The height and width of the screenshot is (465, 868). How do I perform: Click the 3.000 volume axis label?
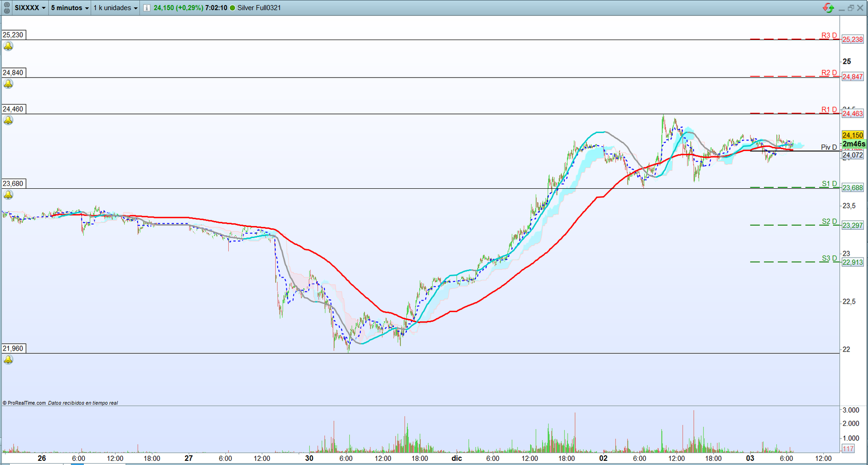coord(851,410)
